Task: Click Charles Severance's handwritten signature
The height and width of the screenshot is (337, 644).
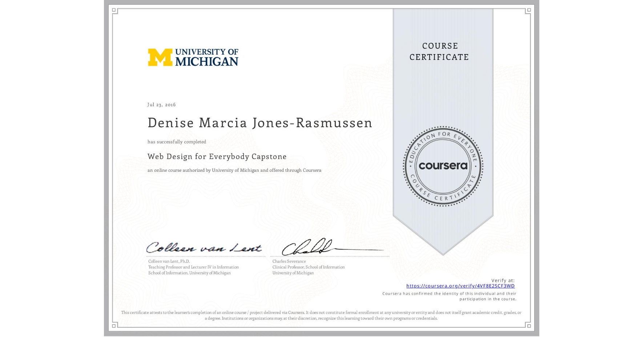Action: point(333,247)
